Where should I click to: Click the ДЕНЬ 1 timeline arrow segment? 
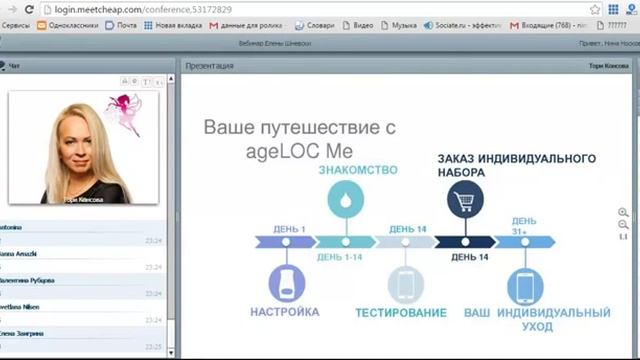click(x=286, y=242)
